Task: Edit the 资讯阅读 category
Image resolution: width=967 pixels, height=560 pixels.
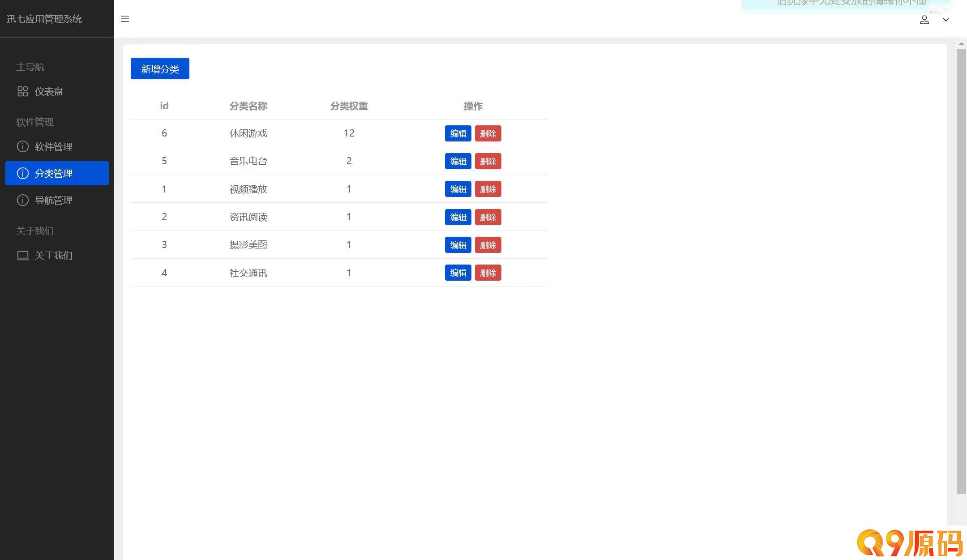Action: point(458,217)
